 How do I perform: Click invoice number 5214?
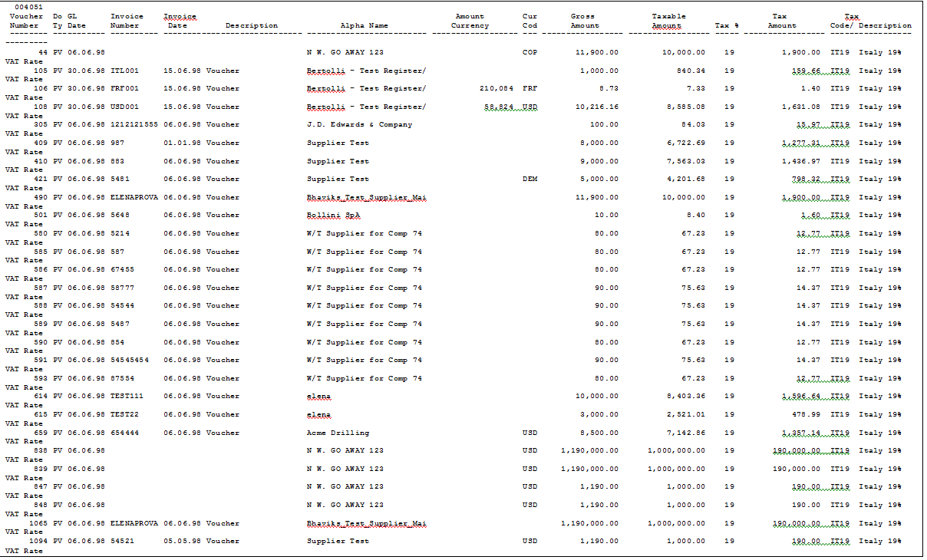pyautogui.click(x=120, y=233)
